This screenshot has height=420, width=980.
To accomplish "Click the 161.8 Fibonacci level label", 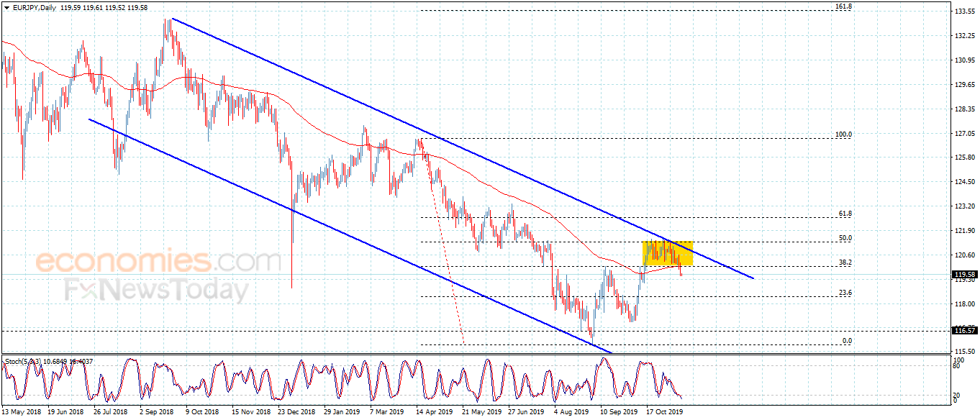I will 843,6.
